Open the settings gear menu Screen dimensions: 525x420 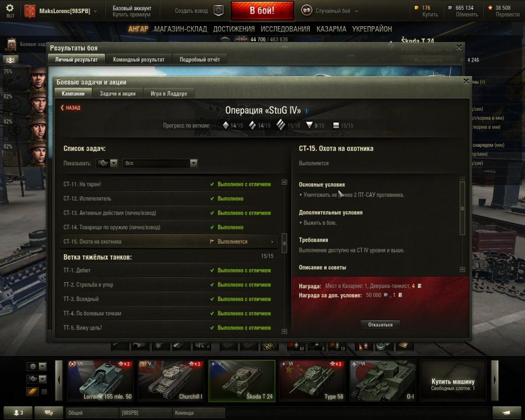(x=10, y=8)
